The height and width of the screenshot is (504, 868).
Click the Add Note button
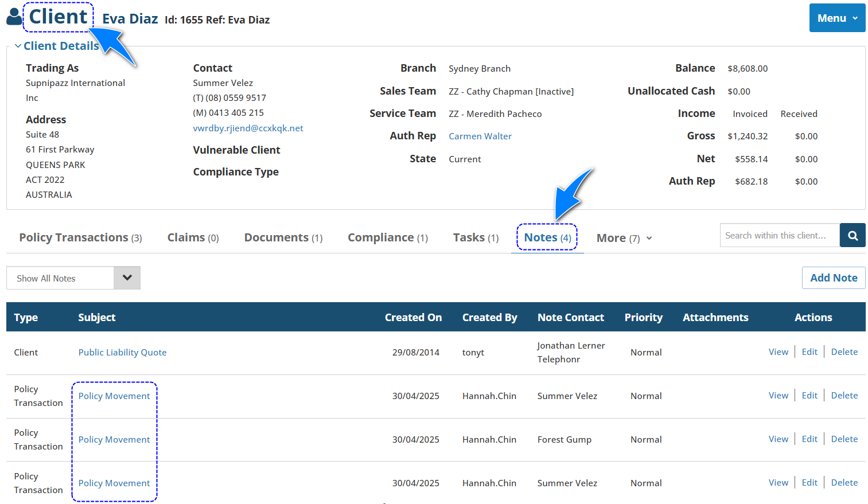[x=833, y=278]
